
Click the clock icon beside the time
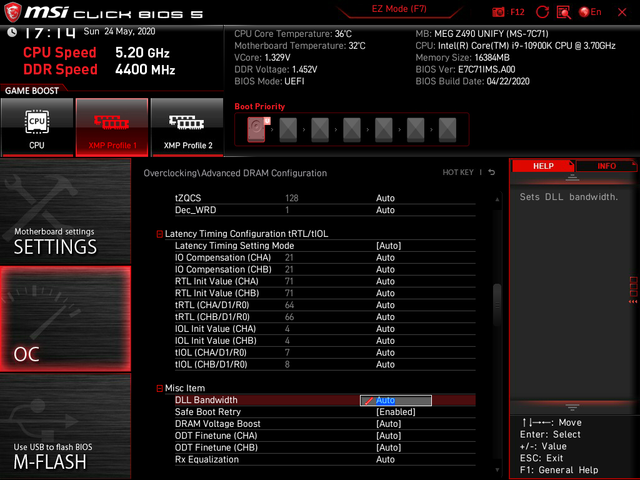12,32
